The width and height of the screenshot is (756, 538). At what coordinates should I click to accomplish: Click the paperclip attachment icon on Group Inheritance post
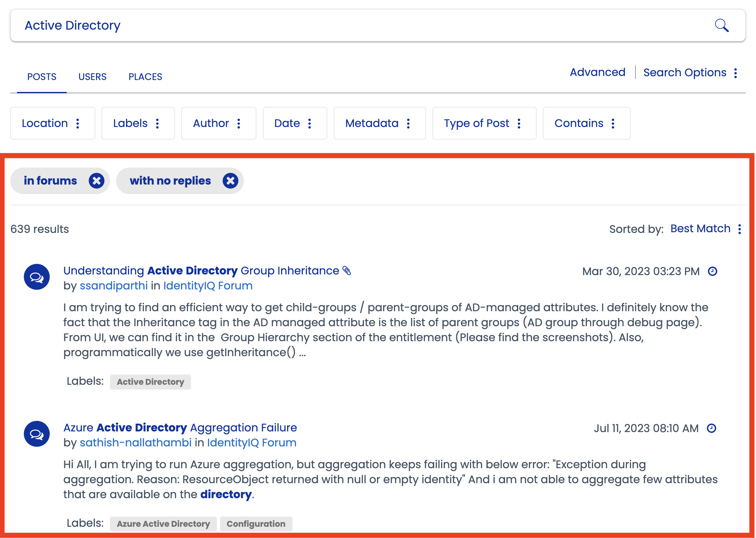347,271
